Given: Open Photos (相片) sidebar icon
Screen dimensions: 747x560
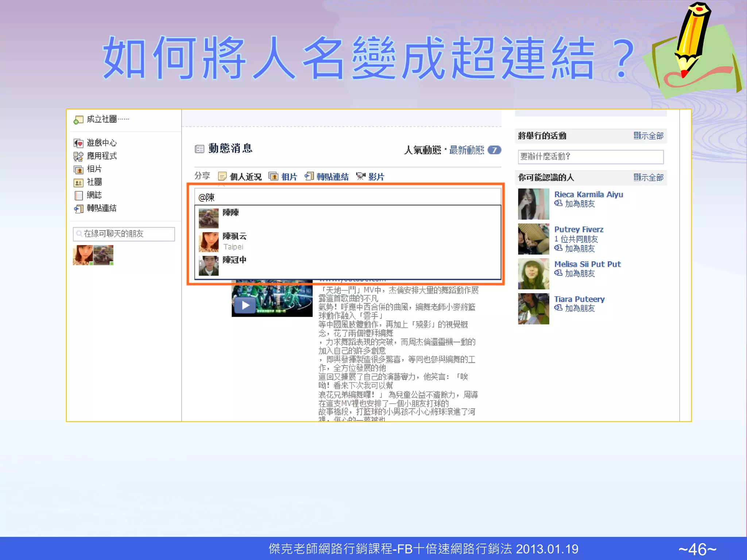Looking at the screenshot, I should 78,170.
